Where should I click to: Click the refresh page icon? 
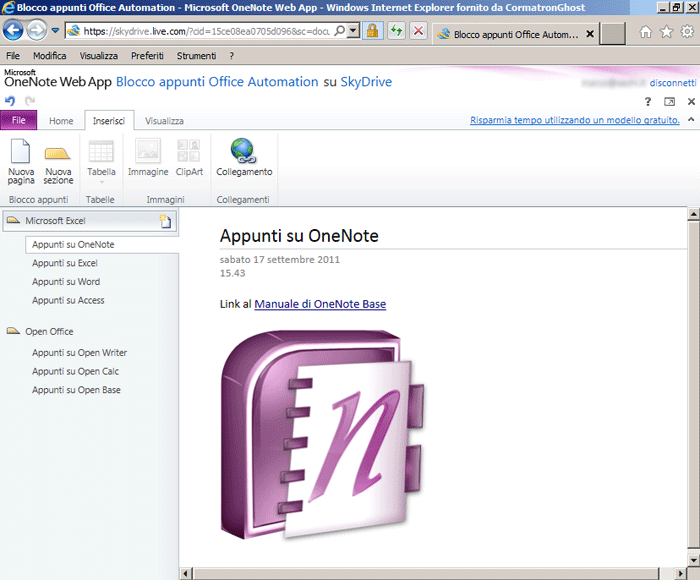pos(396,31)
